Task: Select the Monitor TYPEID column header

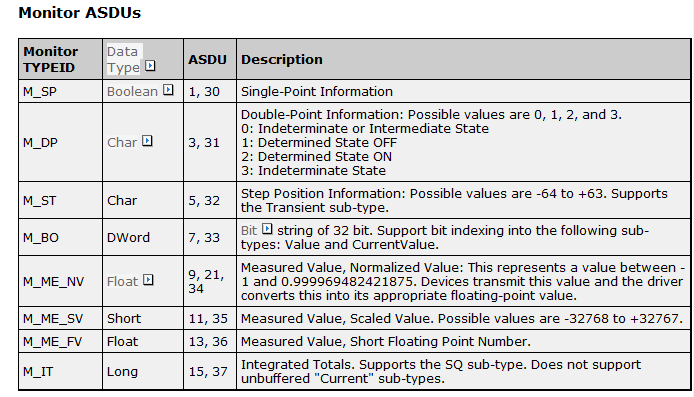Action: (x=61, y=59)
